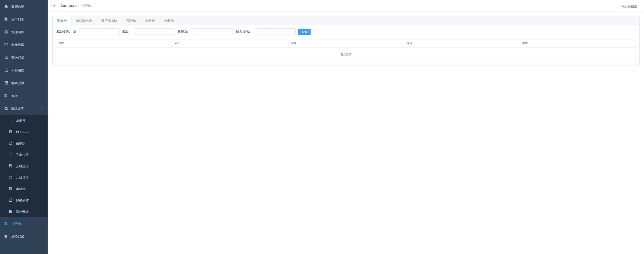Click the uid column header

click(230, 43)
